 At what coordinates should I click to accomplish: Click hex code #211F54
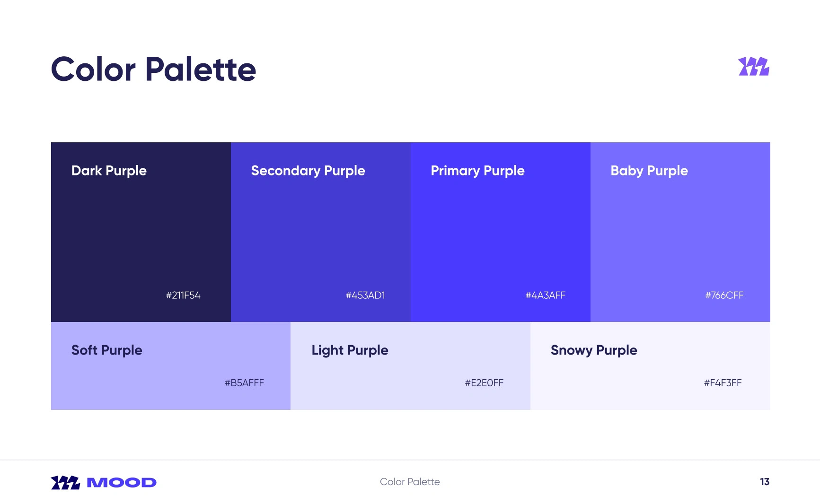click(x=183, y=295)
